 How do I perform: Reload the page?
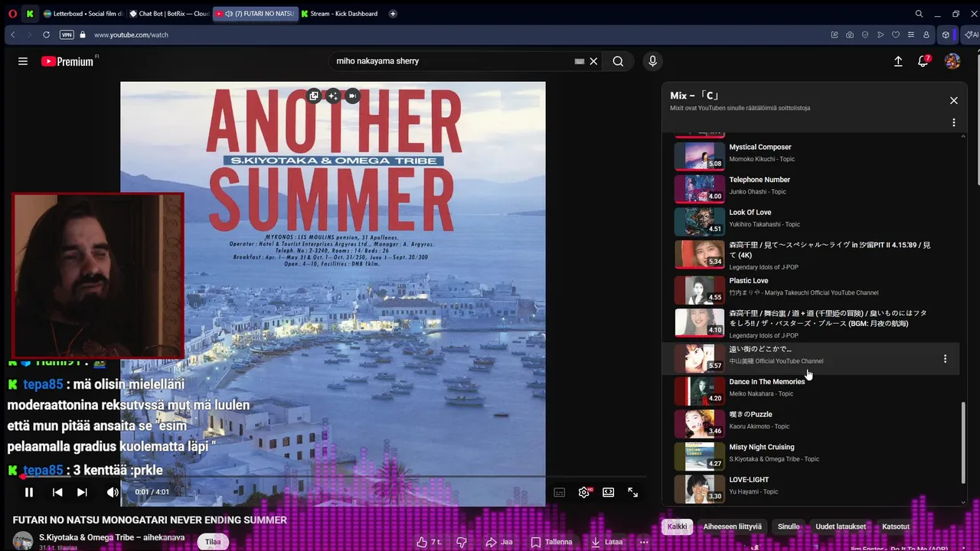[x=46, y=34]
